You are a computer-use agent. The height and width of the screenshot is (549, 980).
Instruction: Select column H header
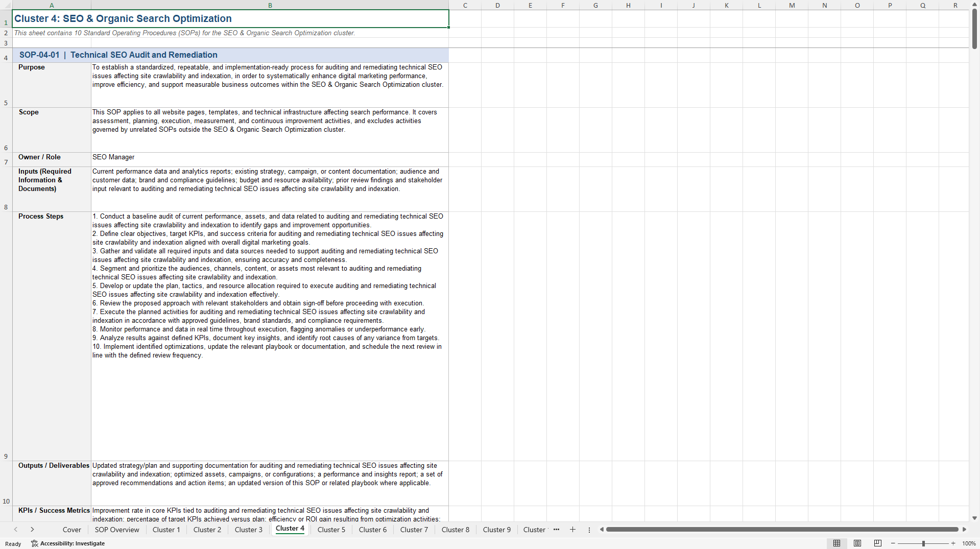628,5
